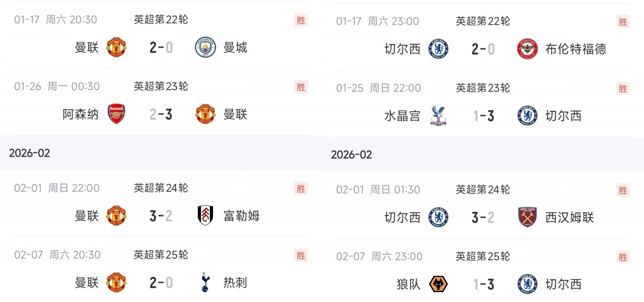Click the Manchester City club crest
Viewport: 644px width, 302px height.
(205, 48)
